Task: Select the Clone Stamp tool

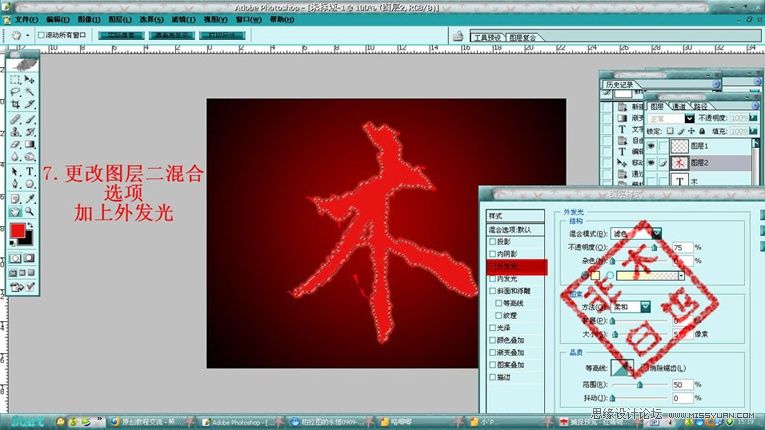Action: (15, 132)
